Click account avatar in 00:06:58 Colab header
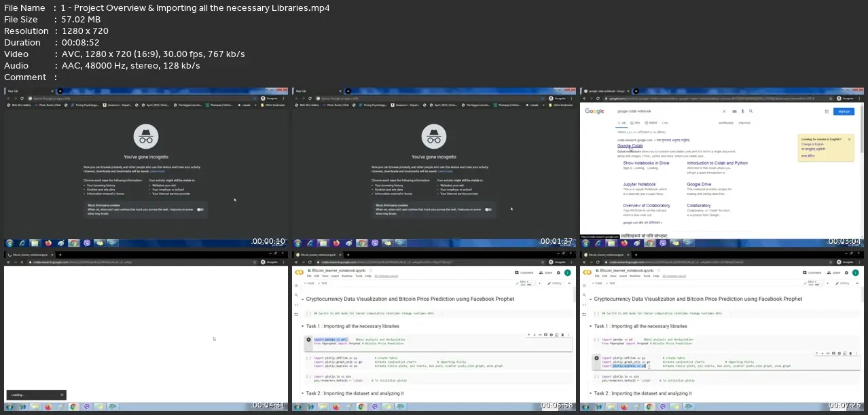Screen dimensions: 868x415 click(x=567, y=272)
